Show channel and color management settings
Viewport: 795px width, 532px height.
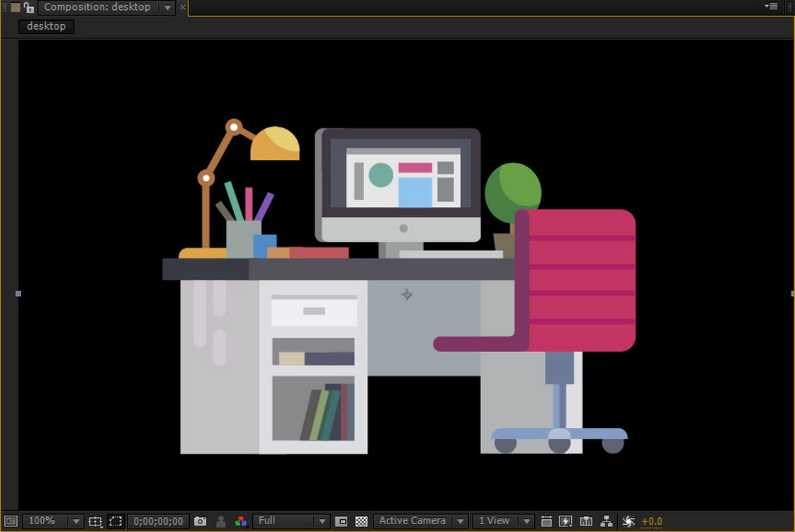[241, 521]
